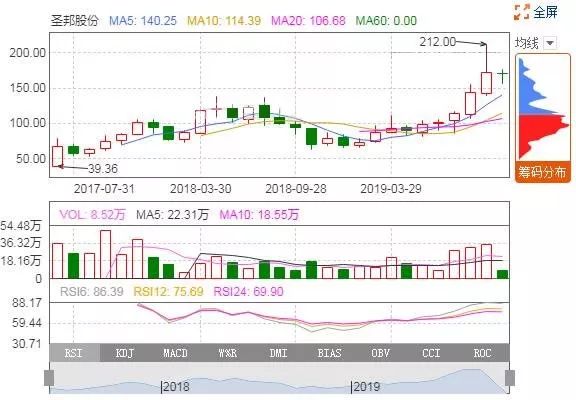
Task: Select the OBV indicator tab
Action: click(381, 353)
